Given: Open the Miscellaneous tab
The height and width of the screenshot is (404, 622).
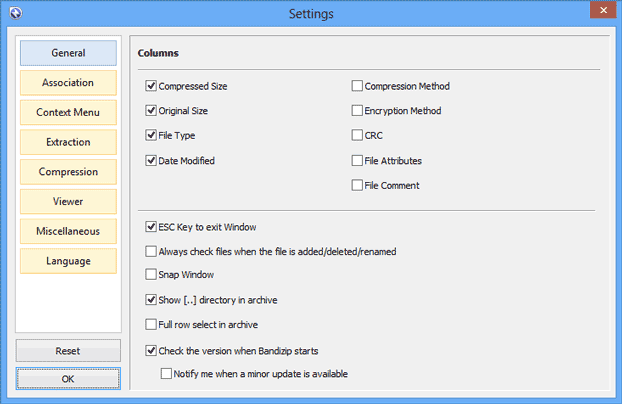Looking at the screenshot, I should (68, 231).
